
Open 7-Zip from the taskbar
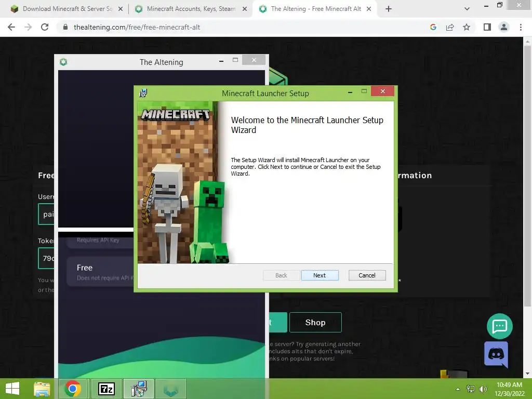coord(106,389)
